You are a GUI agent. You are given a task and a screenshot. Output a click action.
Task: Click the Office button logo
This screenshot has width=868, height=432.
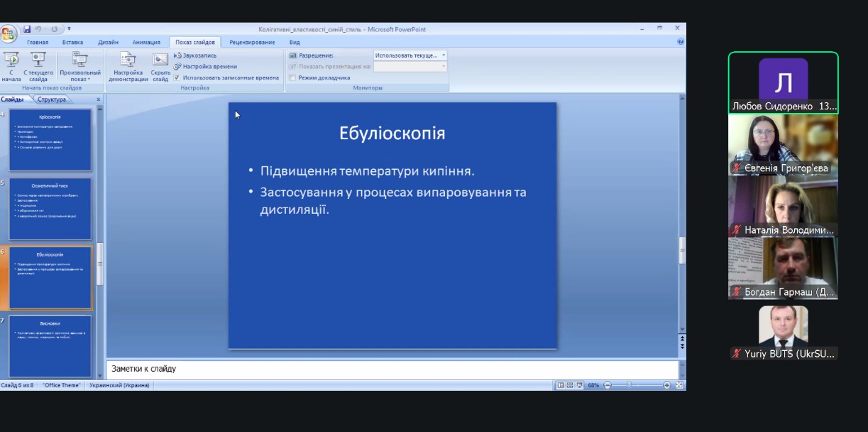click(8, 33)
